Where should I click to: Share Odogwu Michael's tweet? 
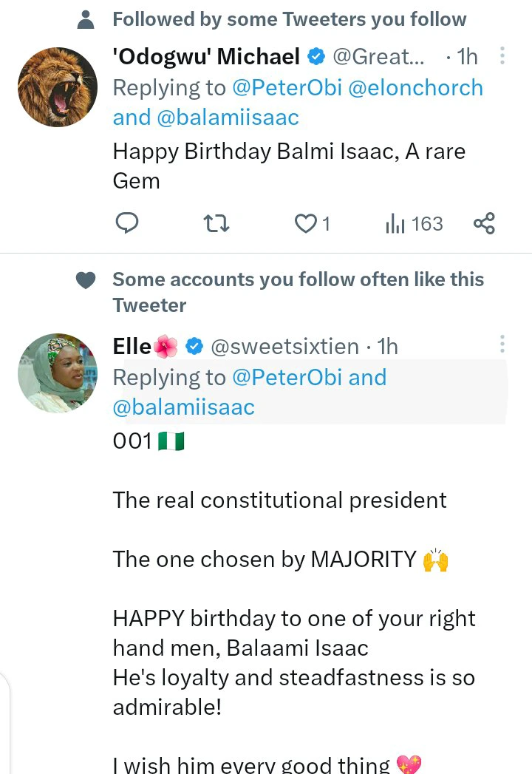pyautogui.click(x=484, y=223)
